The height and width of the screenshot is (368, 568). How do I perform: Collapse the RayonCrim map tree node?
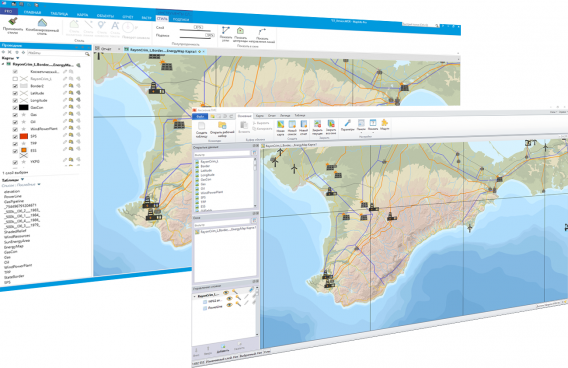tap(3, 64)
